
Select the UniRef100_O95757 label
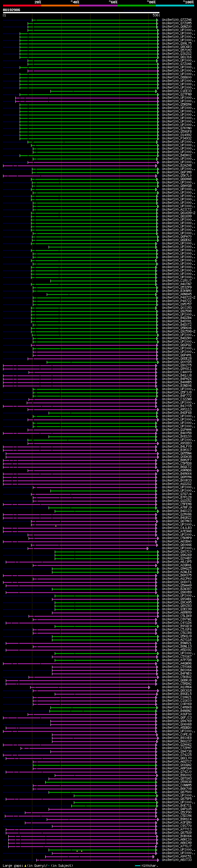tap(177, 304)
